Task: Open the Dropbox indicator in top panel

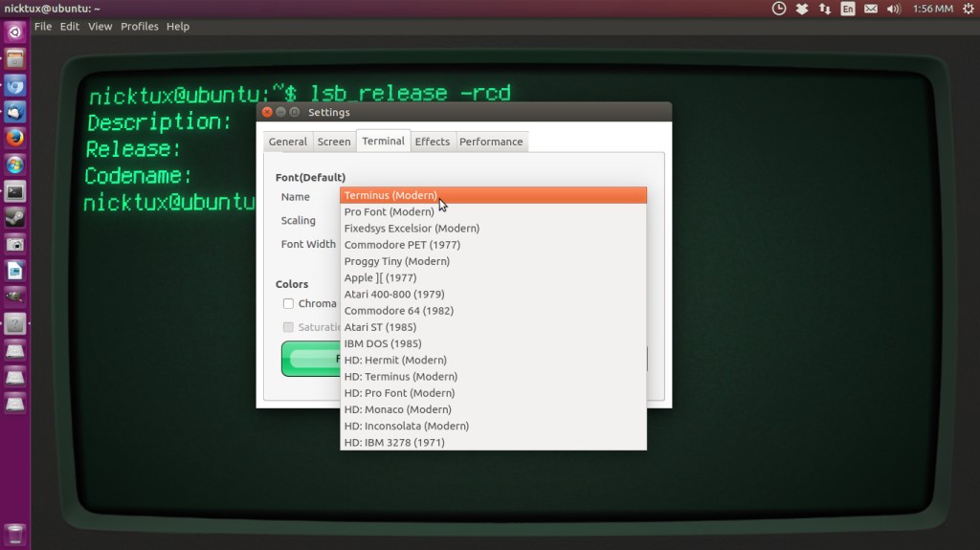Action: tap(802, 8)
